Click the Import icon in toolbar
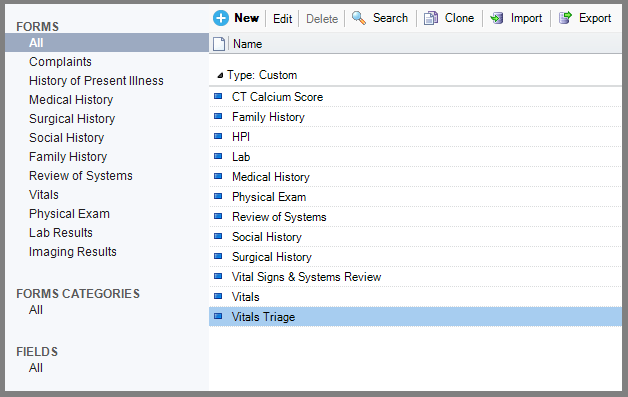Image resolution: width=628 pixels, height=397 pixels. click(497, 18)
